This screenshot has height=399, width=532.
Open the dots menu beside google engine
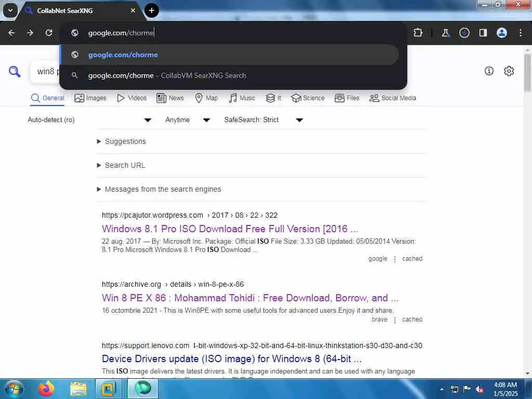[x=395, y=259]
